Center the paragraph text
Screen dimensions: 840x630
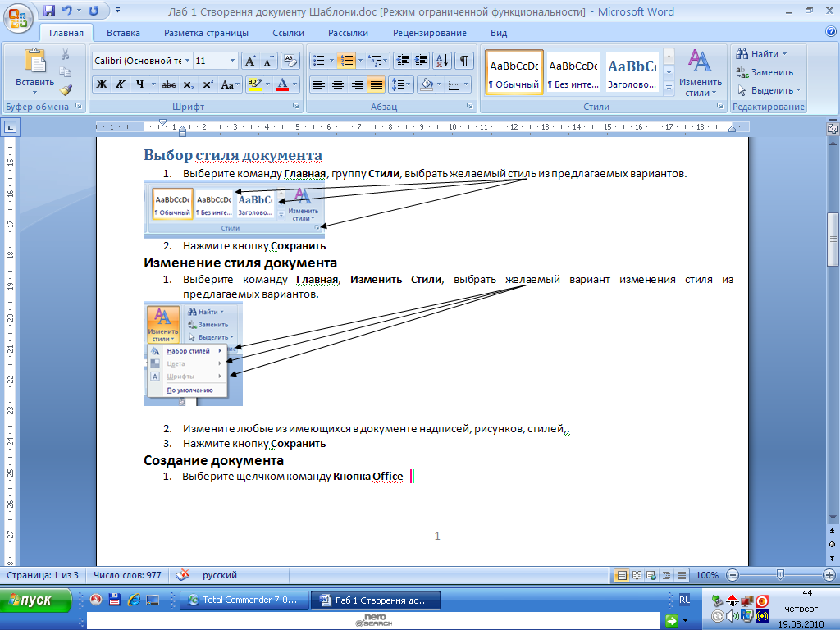click(338, 84)
